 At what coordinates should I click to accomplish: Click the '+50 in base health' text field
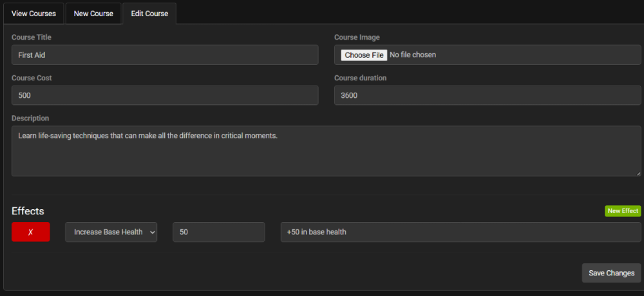tap(460, 232)
